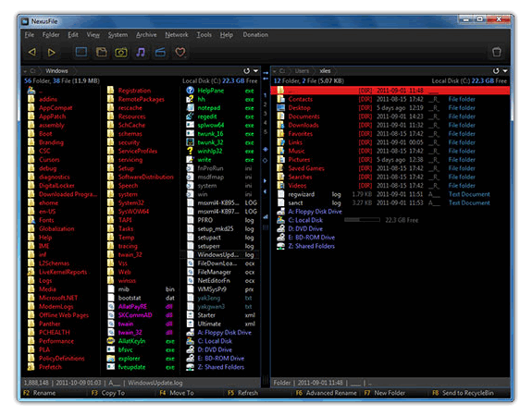This screenshot has width=532, height=416.
Task: Click F7 New Folder button
Action: (x=385, y=393)
